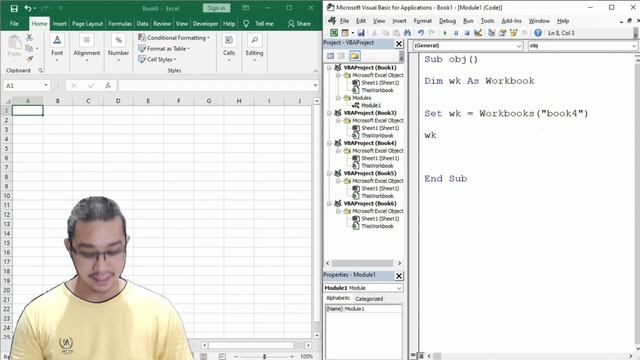Image resolution: width=640 pixels, height=360 pixels.
Task: Open the Debug menu in VBA editor
Action: coord(447,21)
